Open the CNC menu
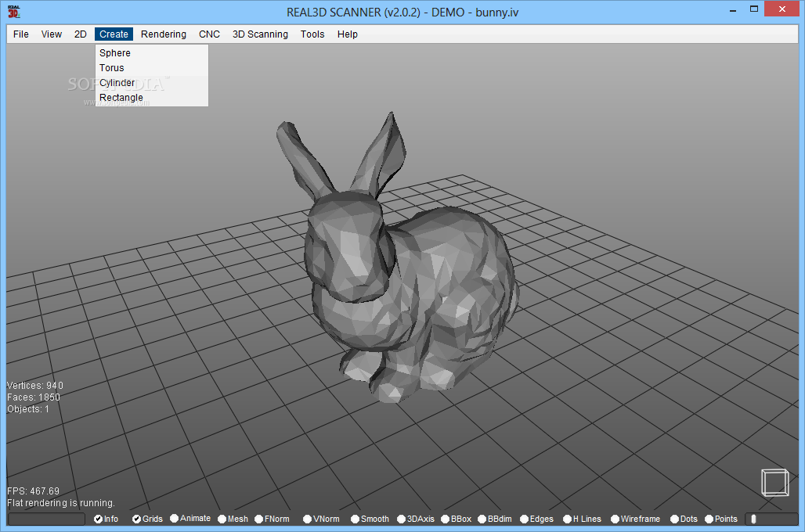The height and width of the screenshot is (532, 805). tap(209, 34)
